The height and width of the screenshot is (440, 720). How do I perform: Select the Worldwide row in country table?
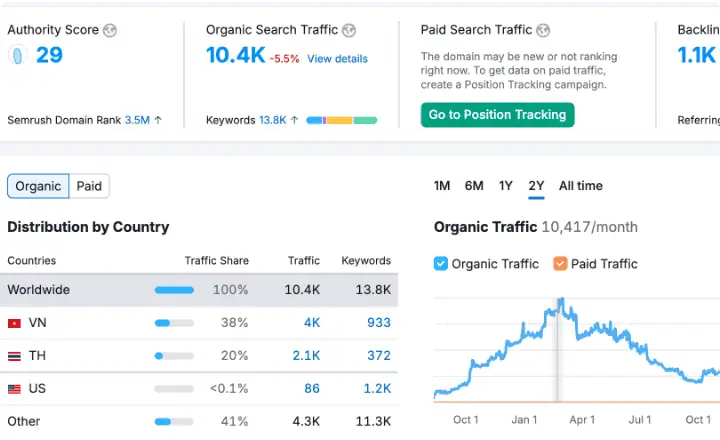(x=200, y=290)
